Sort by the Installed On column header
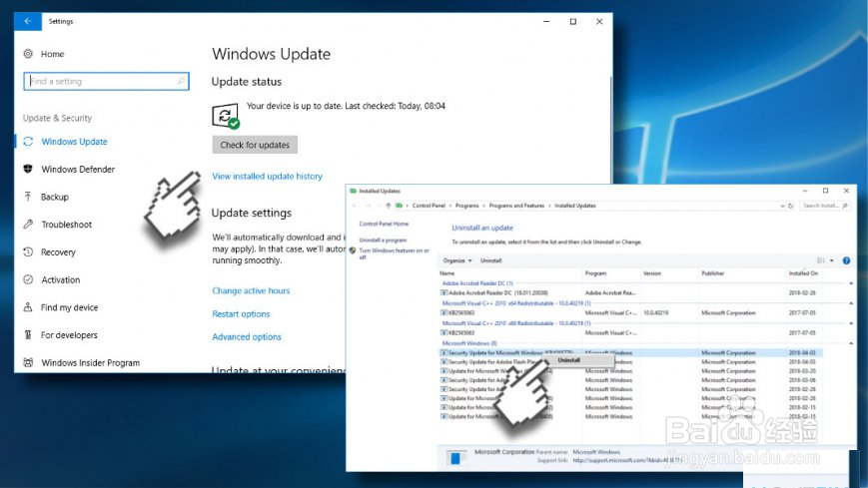This screenshot has width=868, height=488. 803,273
